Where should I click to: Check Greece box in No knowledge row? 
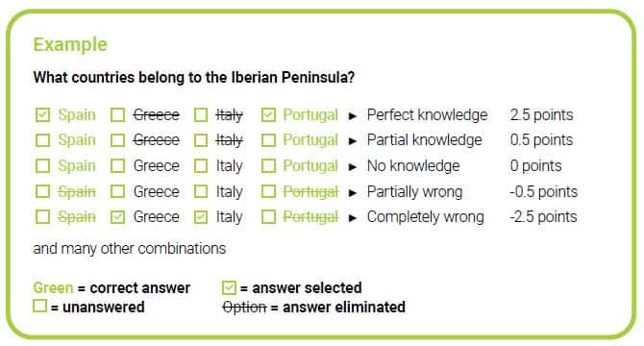point(117,166)
